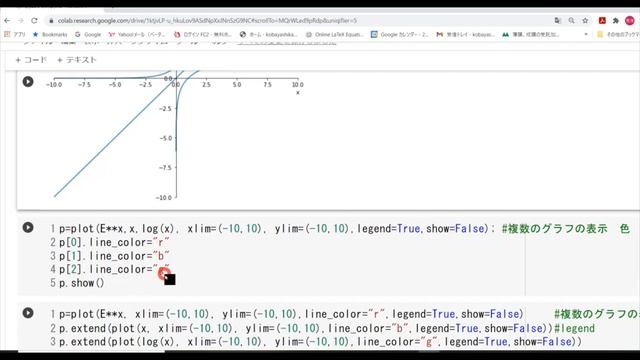Screen dimensions: 640x360
Task: Open the アプリ apps shortcut
Action: click(15, 35)
